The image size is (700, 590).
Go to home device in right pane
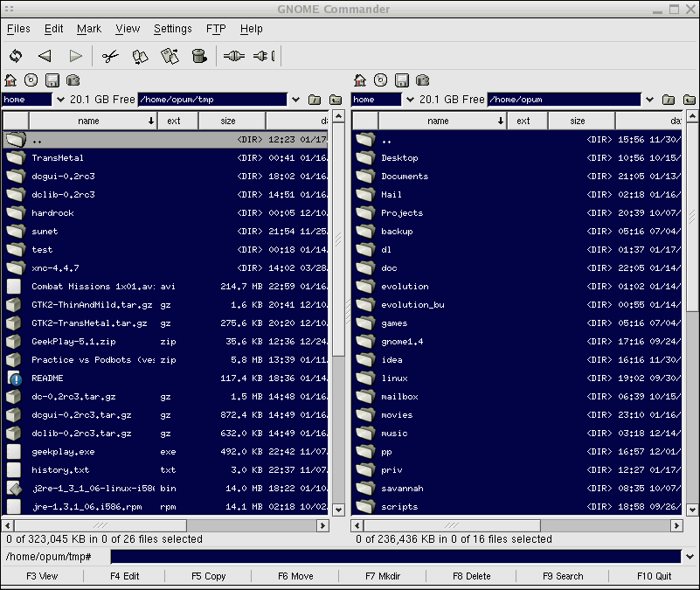point(360,80)
